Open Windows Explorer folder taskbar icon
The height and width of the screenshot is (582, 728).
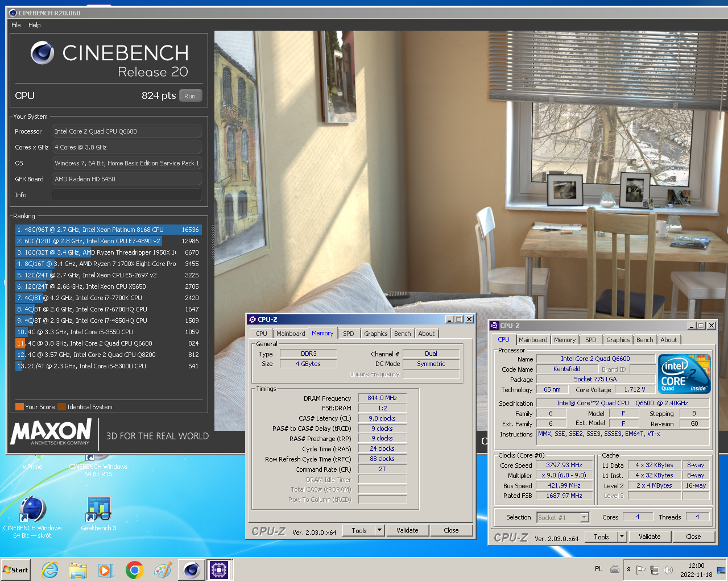coord(78,570)
